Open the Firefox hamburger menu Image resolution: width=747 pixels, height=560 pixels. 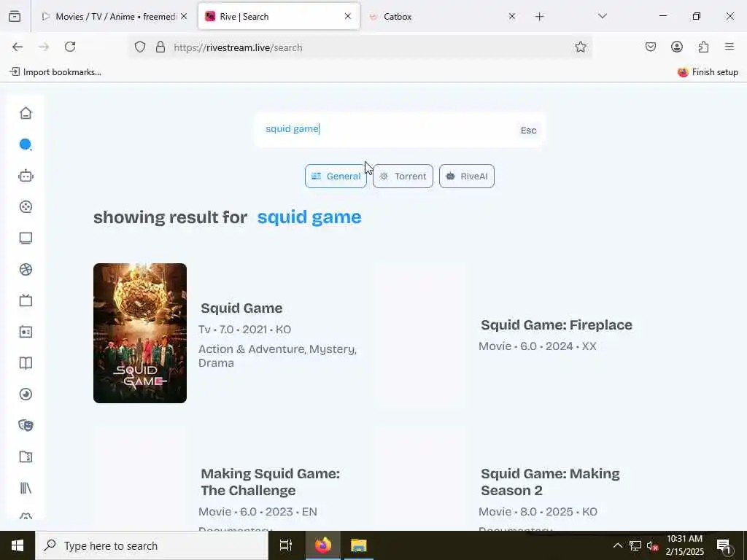(x=729, y=47)
